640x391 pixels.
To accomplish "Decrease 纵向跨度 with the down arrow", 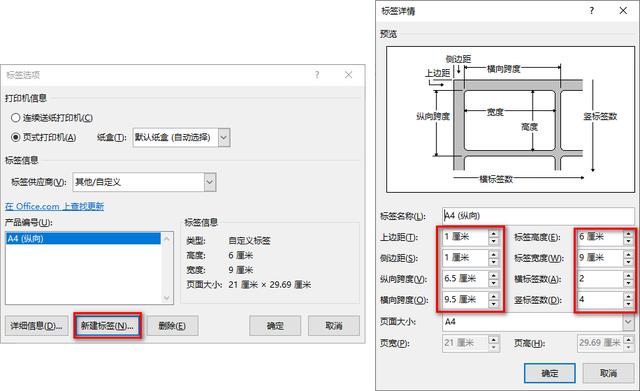I will [x=494, y=283].
